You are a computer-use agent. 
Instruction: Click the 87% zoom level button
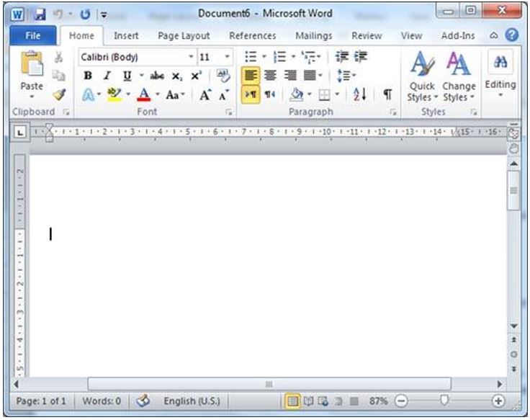pyautogui.click(x=378, y=401)
